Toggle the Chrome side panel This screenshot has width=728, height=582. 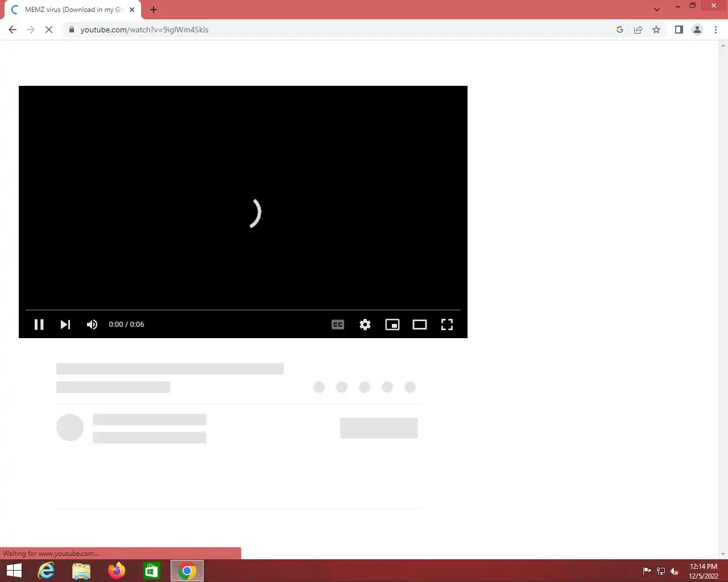[x=679, y=30]
